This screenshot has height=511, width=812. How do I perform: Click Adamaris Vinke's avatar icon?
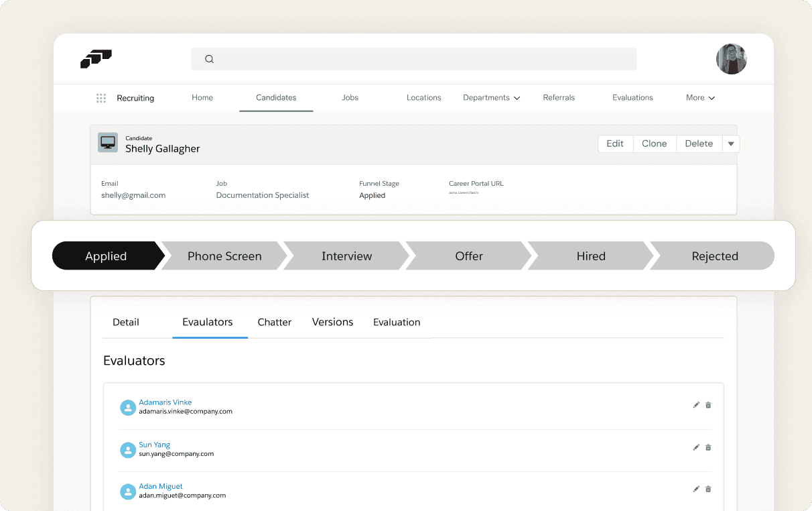coord(128,408)
